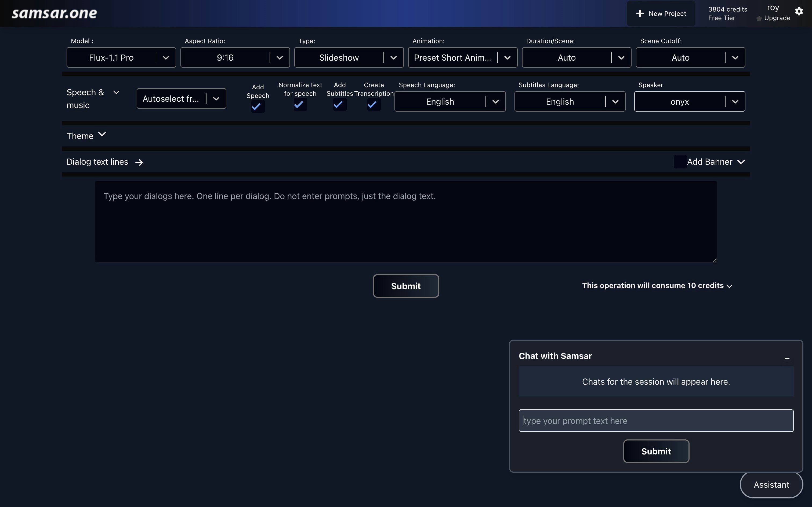The height and width of the screenshot is (507, 812).
Task: Disable the Create Transcription checkbox
Action: (374, 105)
